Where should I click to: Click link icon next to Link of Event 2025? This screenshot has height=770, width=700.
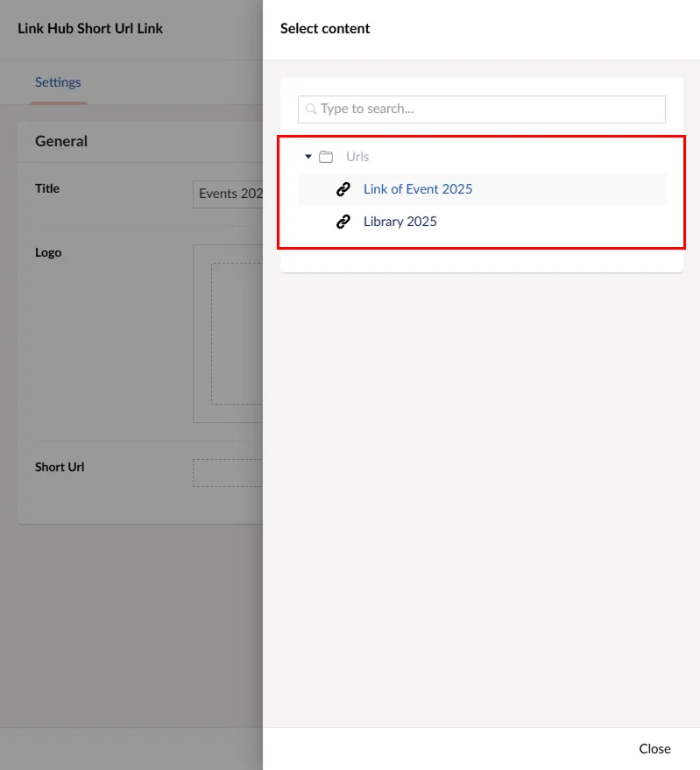click(343, 189)
